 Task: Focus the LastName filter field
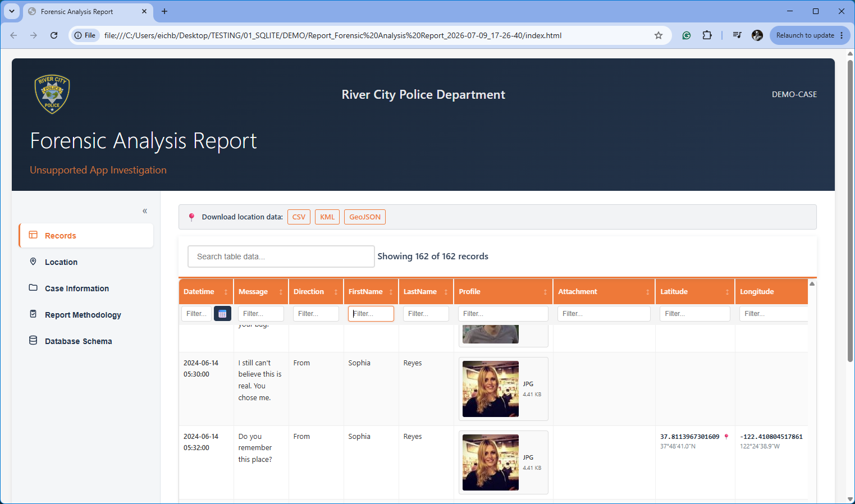tap(426, 314)
